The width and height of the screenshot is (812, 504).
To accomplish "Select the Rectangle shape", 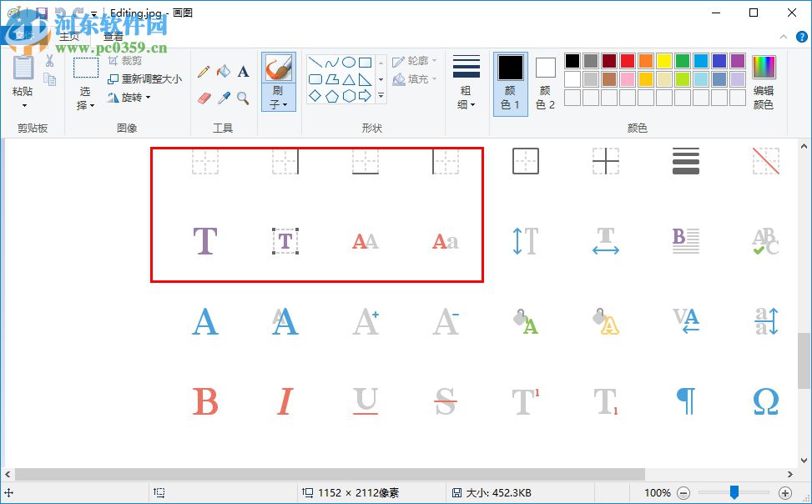I will [364, 63].
